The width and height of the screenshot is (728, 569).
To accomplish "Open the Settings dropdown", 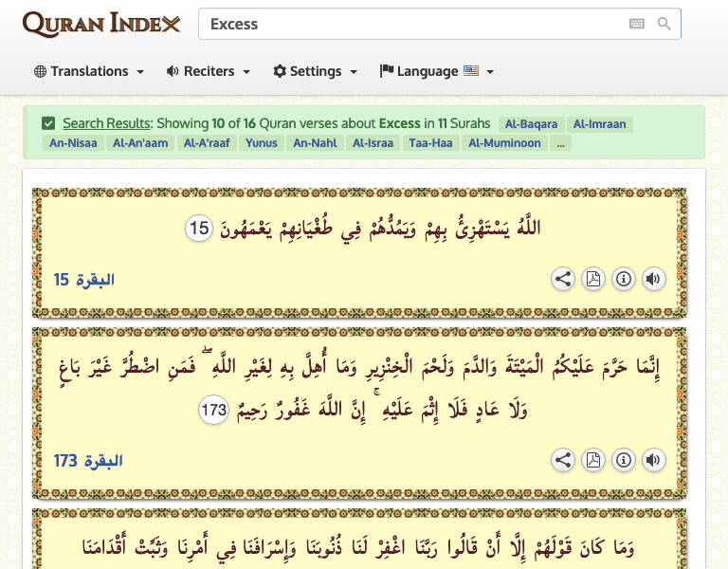I will pyautogui.click(x=316, y=71).
